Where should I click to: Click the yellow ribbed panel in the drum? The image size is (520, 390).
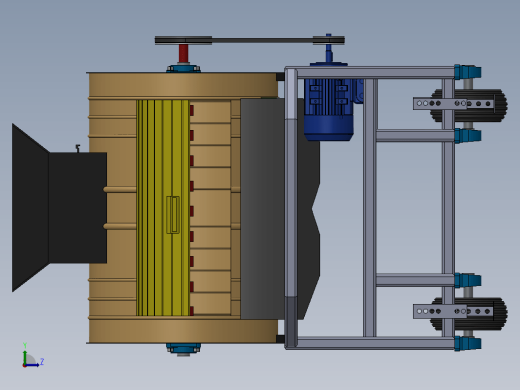[x=163, y=208]
